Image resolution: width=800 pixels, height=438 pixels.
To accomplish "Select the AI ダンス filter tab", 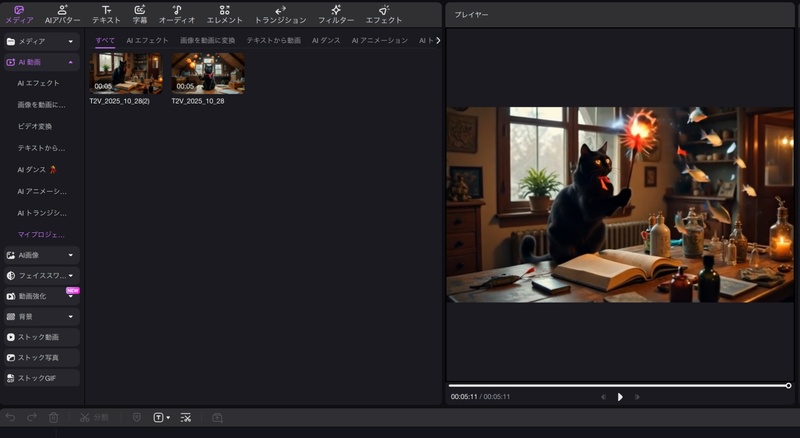I will pyautogui.click(x=326, y=40).
